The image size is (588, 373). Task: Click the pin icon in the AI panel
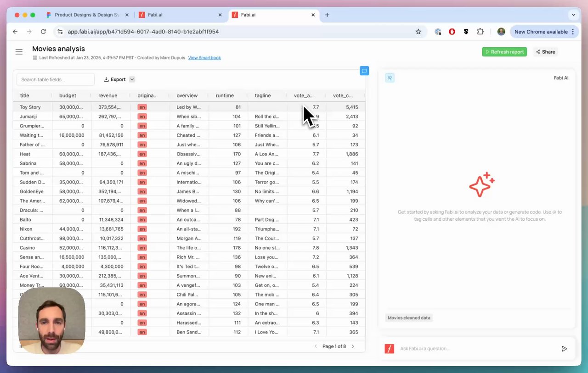390,78
